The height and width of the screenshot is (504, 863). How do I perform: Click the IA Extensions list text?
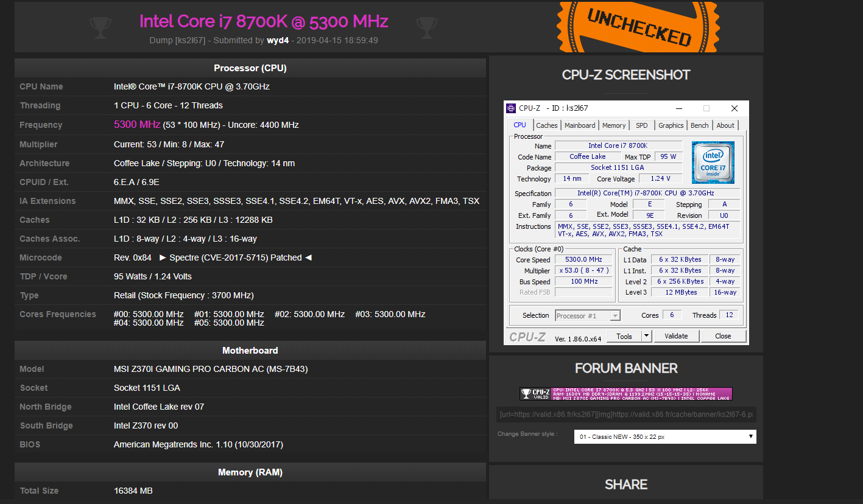pos(297,201)
